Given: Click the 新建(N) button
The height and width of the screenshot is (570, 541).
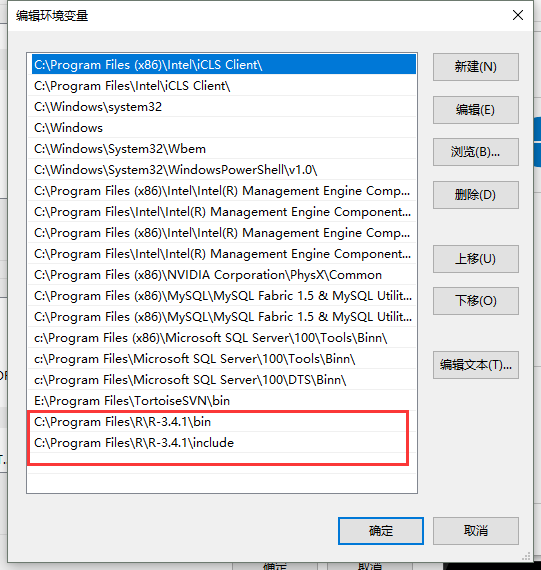Looking at the screenshot, I should [x=476, y=67].
